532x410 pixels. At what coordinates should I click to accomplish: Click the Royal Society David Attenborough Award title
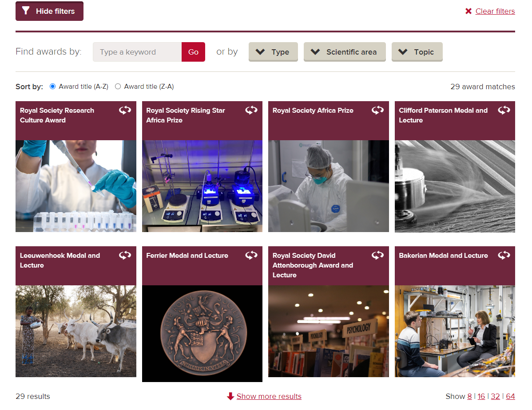click(x=313, y=265)
